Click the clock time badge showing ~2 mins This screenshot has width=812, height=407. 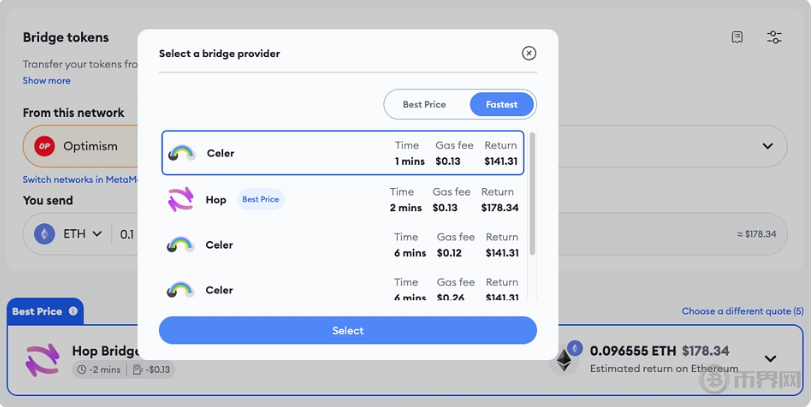[x=98, y=370]
